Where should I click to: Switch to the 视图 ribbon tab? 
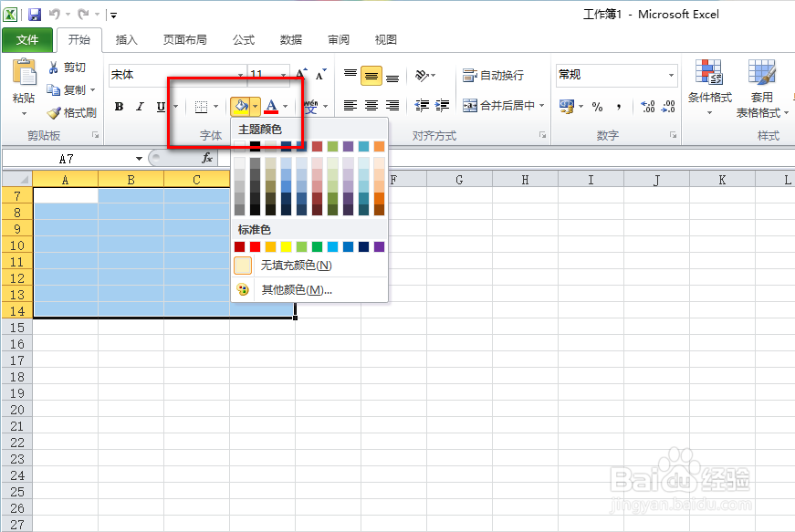point(385,40)
